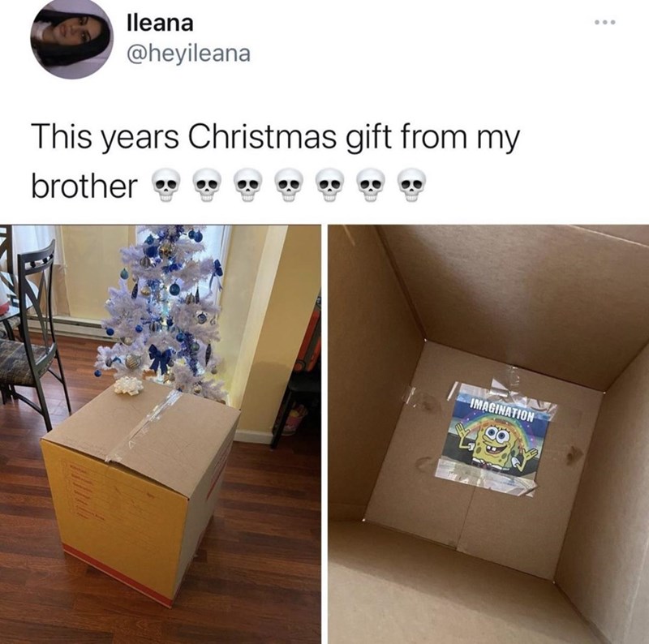Open the three-dot more options menu
Viewport: 649px width, 644px height.
(x=605, y=22)
